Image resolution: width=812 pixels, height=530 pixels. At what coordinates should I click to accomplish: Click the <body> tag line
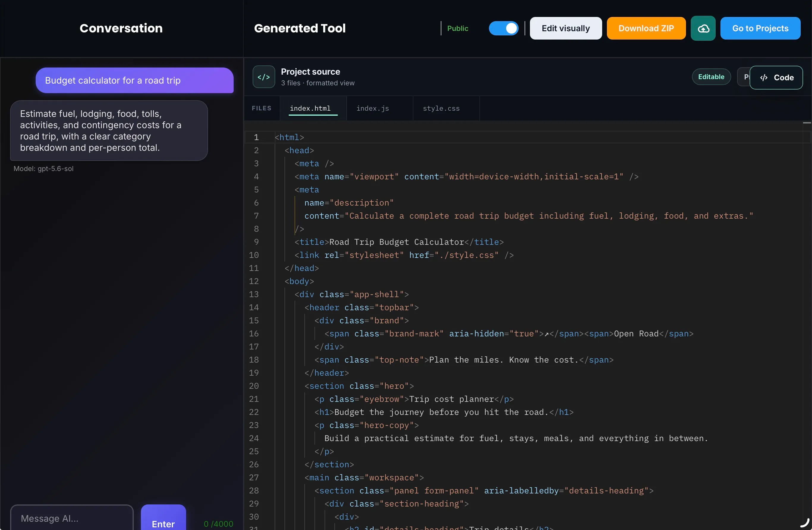click(299, 281)
